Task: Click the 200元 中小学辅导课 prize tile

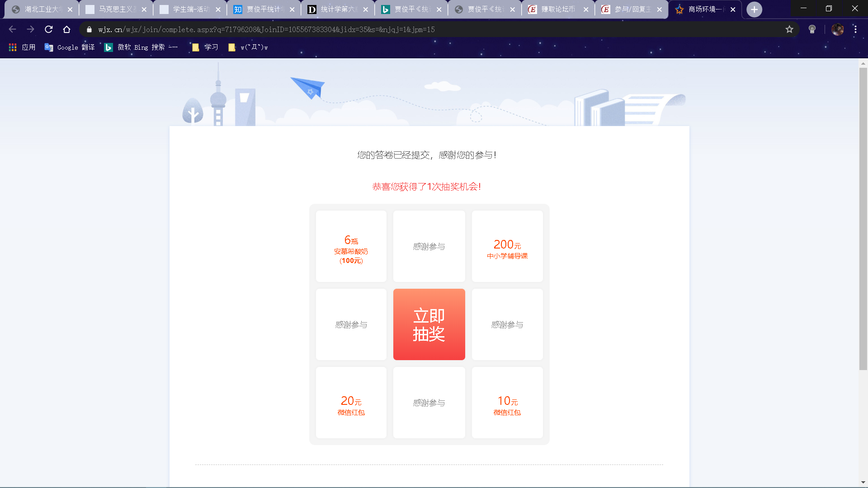Action: click(507, 246)
